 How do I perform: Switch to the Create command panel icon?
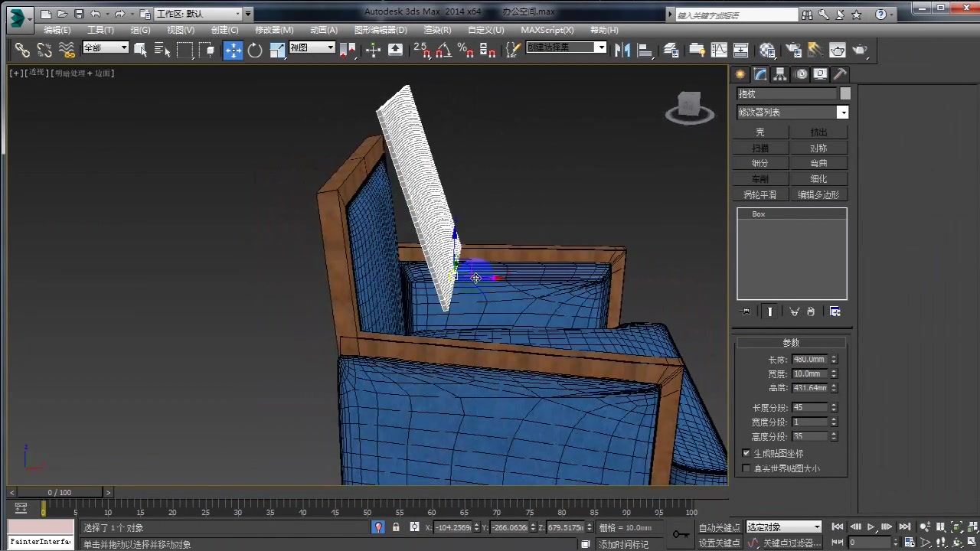pos(740,73)
